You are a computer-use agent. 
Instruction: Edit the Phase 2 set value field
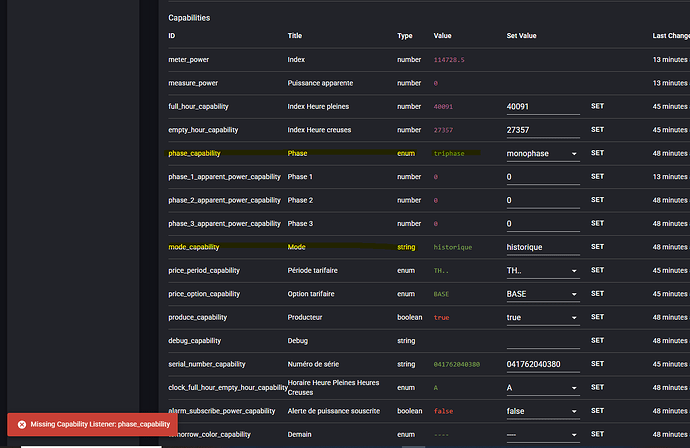543,201
